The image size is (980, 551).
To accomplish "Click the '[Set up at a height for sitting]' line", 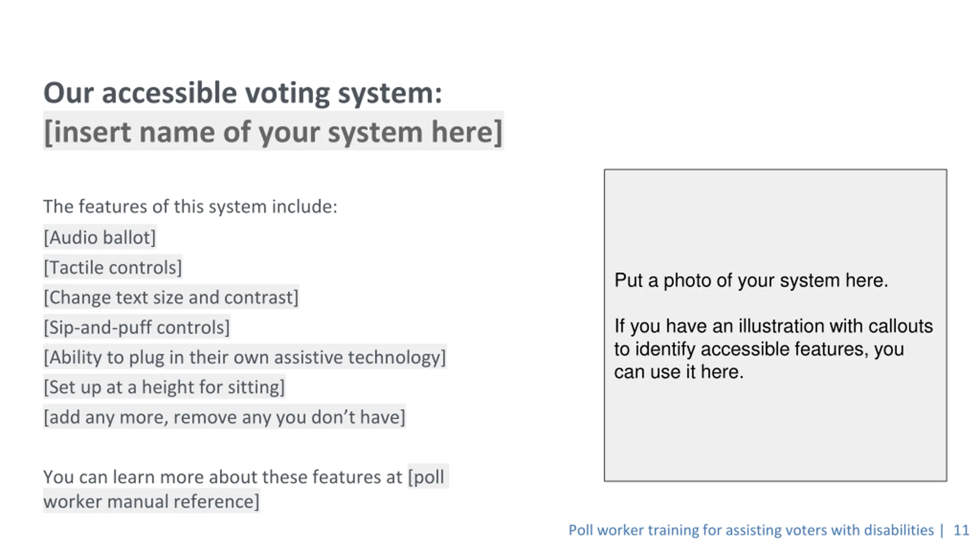I will 164,387.
